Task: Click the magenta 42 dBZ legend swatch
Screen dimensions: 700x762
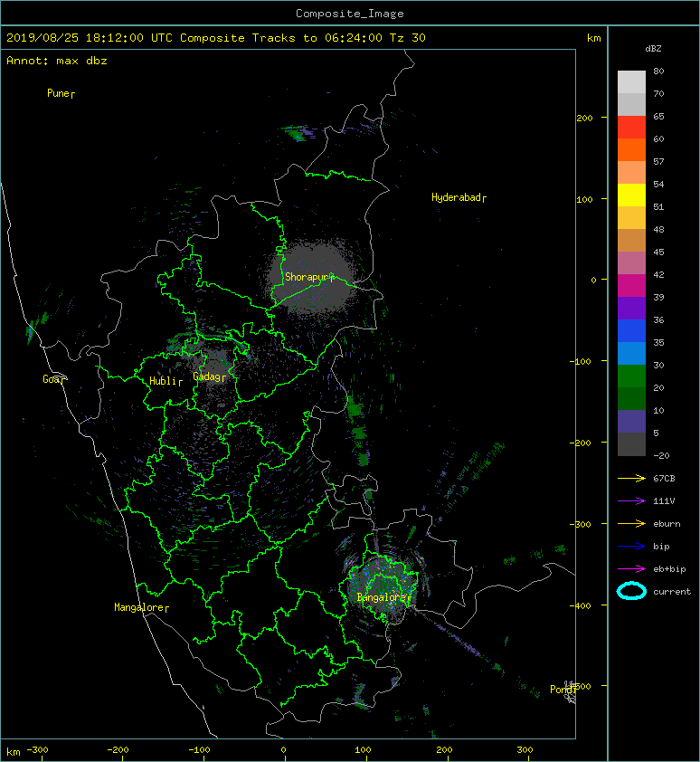Action: tap(631, 285)
